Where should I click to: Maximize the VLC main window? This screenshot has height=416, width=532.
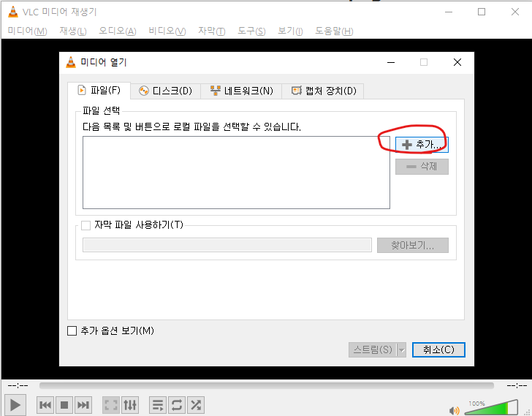click(481, 12)
